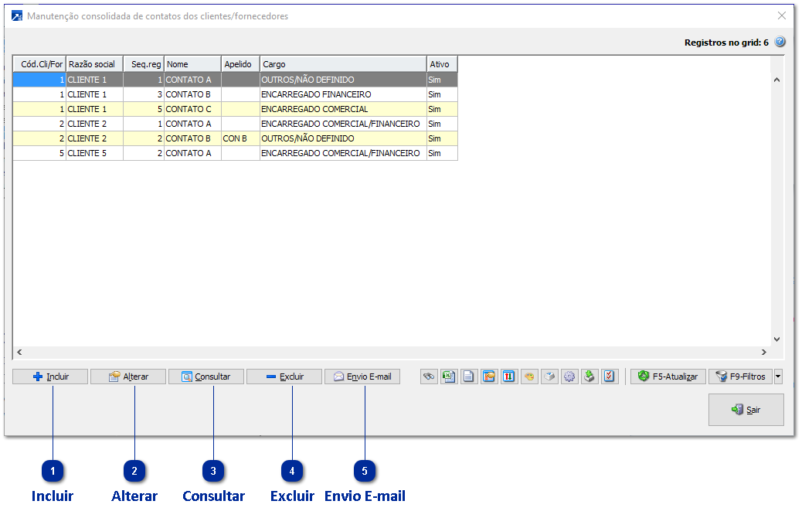Sort by the Ativo column header

[442, 64]
